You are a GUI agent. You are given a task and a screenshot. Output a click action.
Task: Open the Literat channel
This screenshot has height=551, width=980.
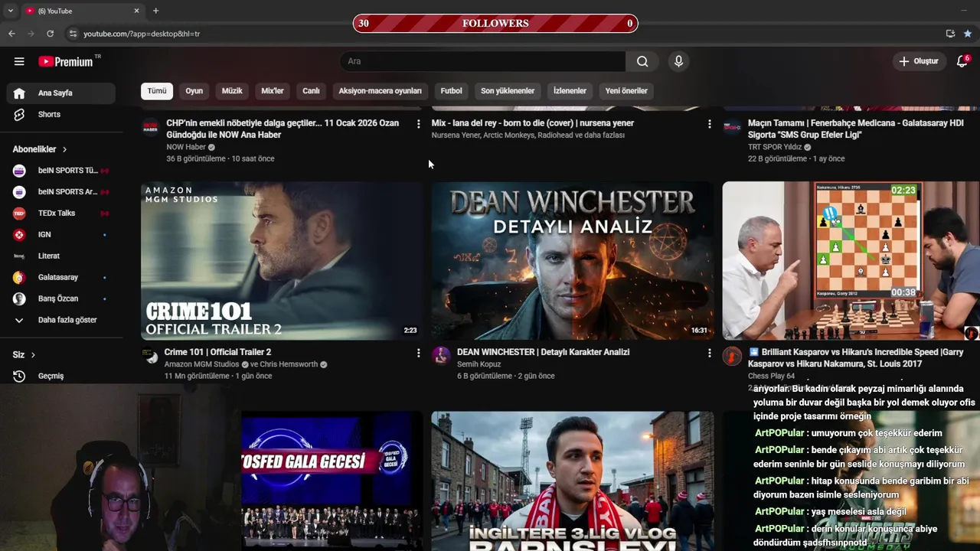pos(61,256)
